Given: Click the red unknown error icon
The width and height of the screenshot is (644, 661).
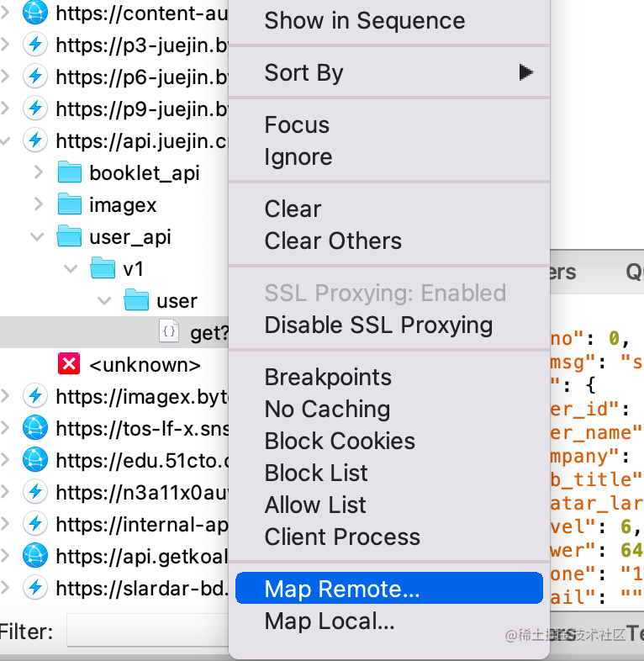Looking at the screenshot, I should (69, 364).
